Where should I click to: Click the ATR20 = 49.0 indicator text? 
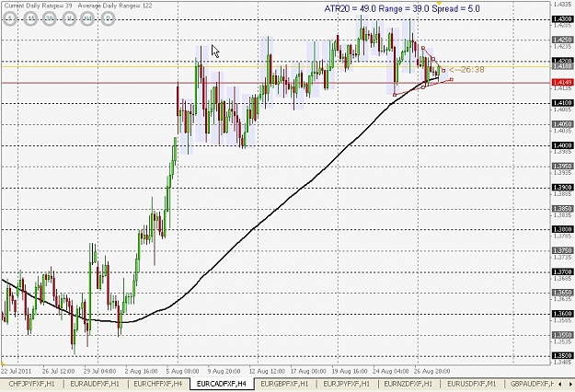tap(350, 9)
